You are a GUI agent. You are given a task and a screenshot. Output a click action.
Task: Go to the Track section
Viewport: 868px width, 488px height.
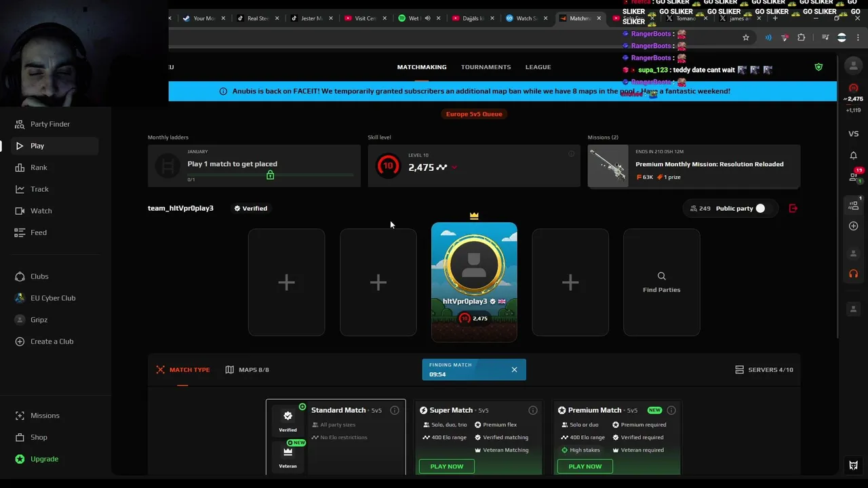point(39,189)
